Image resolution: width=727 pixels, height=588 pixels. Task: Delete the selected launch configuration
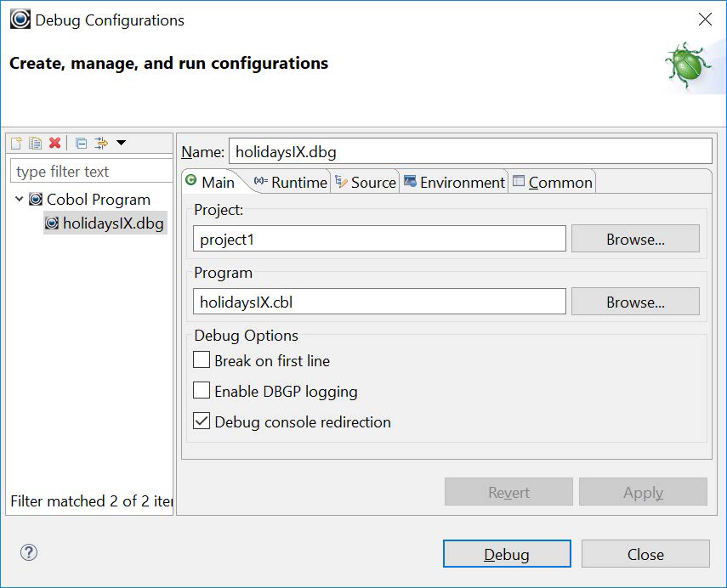[53, 143]
